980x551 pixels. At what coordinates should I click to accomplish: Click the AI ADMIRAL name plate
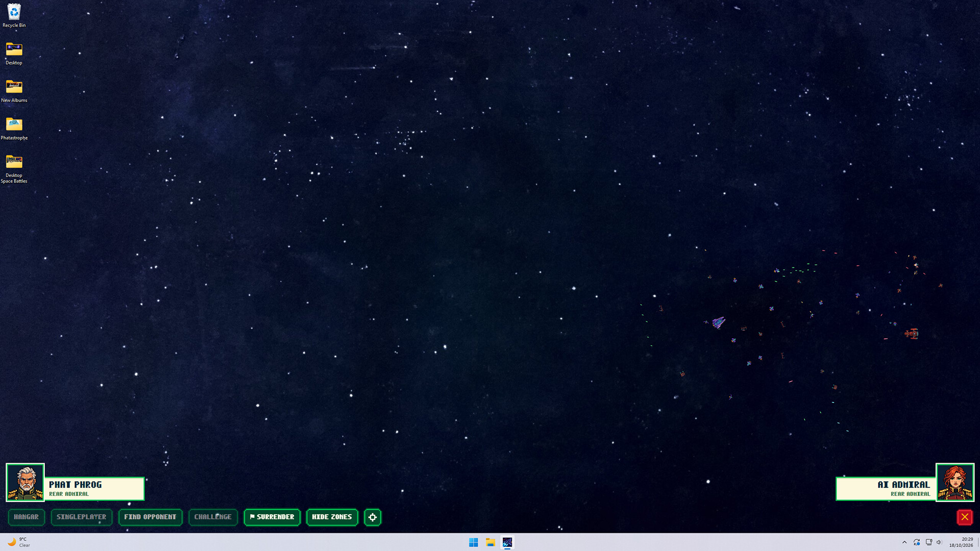click(886, 488)
